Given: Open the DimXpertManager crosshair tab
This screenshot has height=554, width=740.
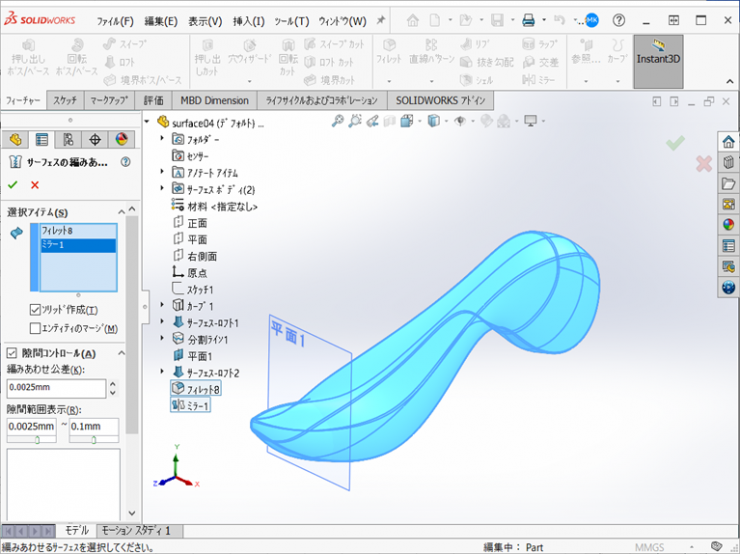Looking at the screenshot, I should pos(95,140).
